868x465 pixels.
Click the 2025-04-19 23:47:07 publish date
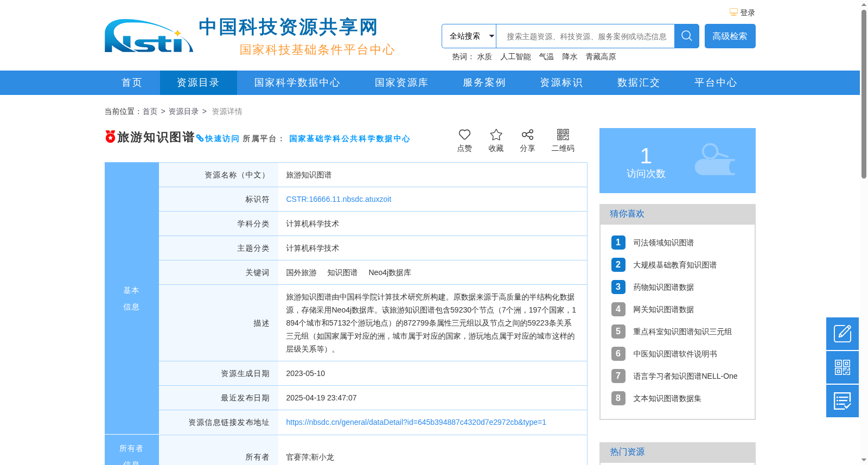[321, 398]
